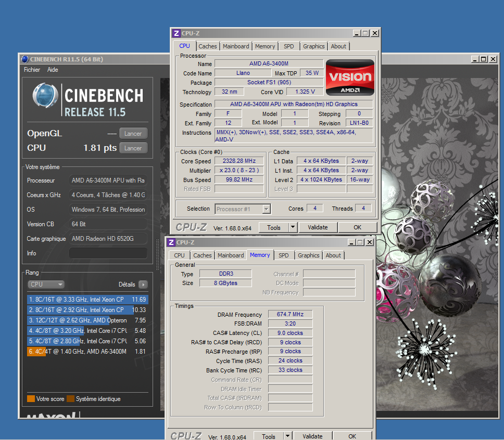Click the Bus Speed value 99.82 MHz
Image resolution: width=504 pixels, height=440 pixels.
[239, 179]
